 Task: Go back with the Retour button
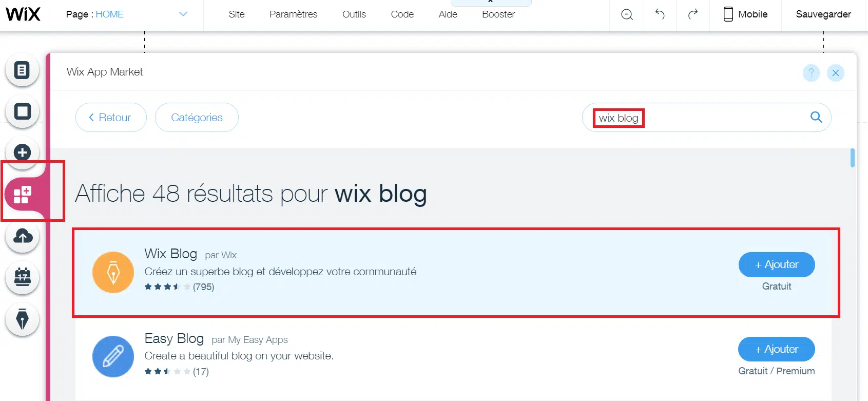111,118
